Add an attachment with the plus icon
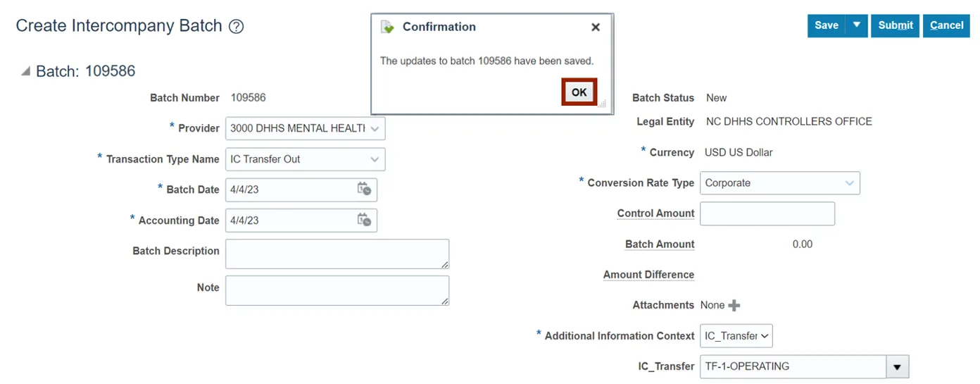Viewport: 980px width, 384px height. click(x=734, y=305)
